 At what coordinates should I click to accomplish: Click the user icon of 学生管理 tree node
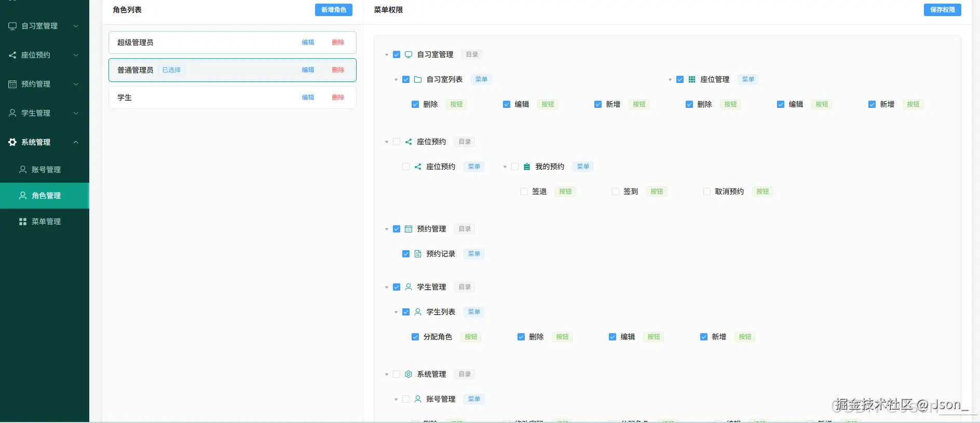click(x=409, y=287)
